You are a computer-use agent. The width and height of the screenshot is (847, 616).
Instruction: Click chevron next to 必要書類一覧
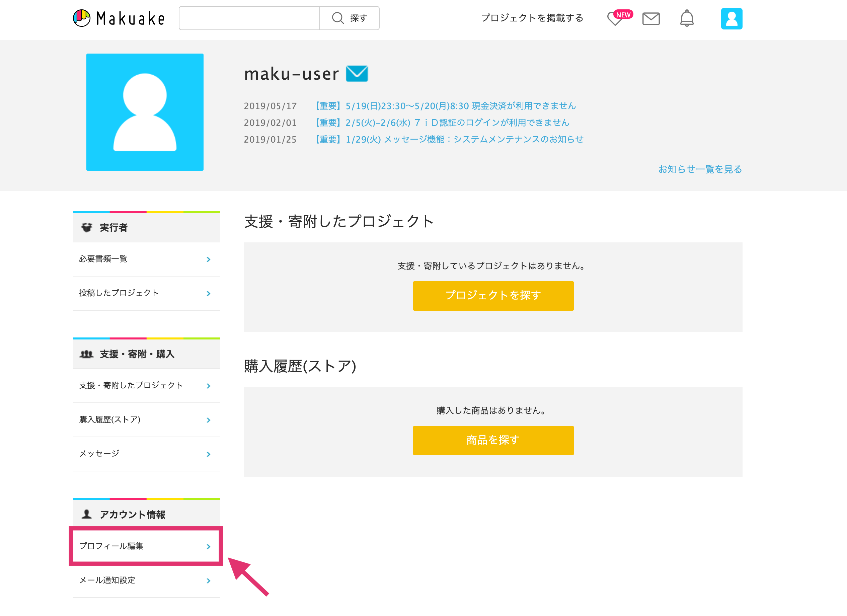(x=208, y=259)
